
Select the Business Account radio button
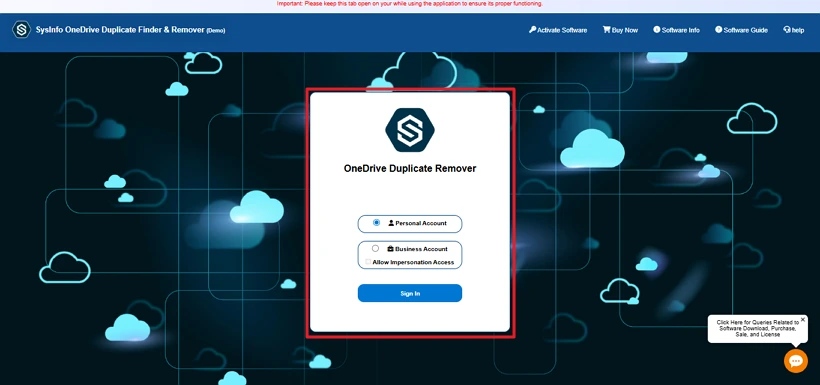coord(375,248)
